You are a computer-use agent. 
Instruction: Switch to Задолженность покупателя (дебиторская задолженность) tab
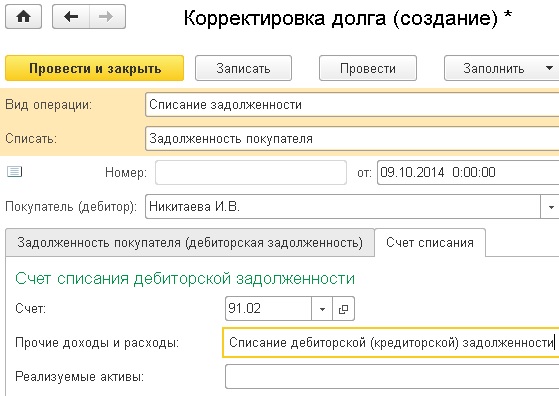click(190, 243)
